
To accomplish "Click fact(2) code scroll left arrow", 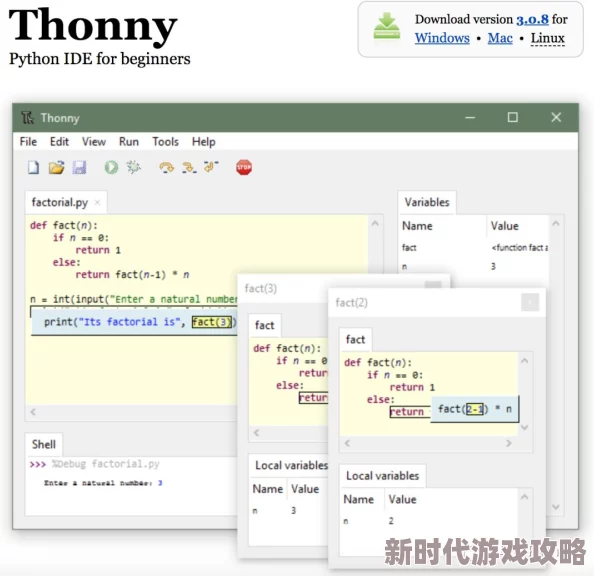I will click(347, 443).
